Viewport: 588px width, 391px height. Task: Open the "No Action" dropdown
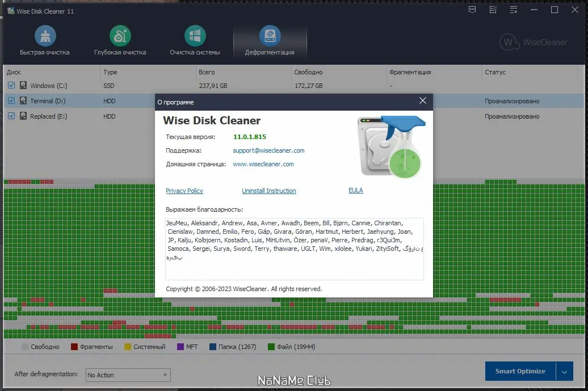127,375
